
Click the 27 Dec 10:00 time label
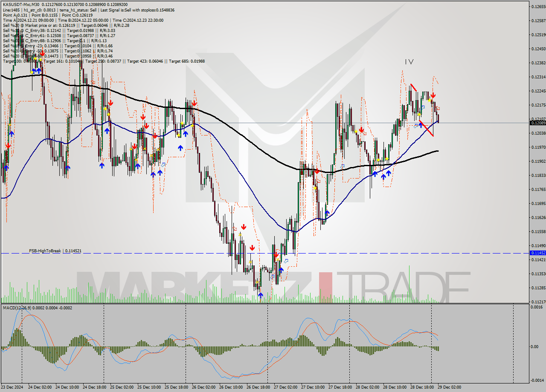click(313, 387)
